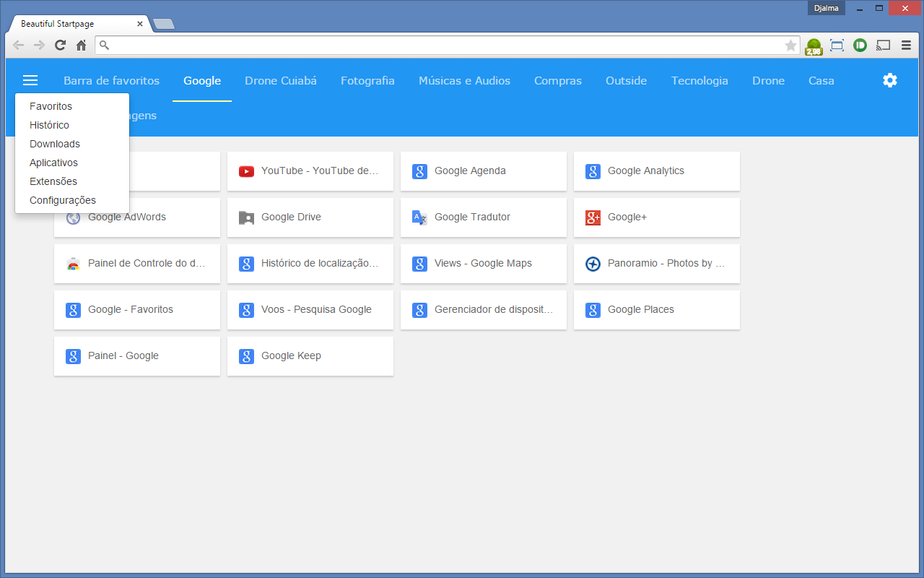Click the Cast extension icon
This screenshot has width=924, height=578.
pos(883,46)
